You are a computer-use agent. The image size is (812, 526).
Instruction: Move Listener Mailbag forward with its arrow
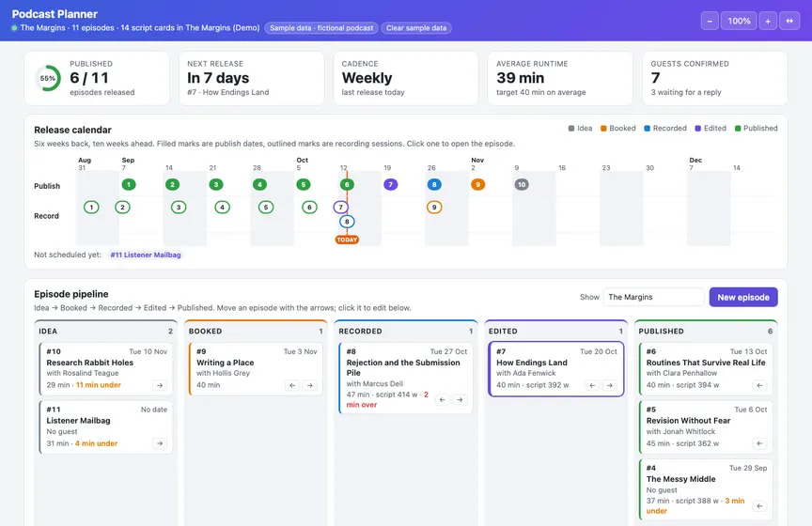click(x=160, y=443)
